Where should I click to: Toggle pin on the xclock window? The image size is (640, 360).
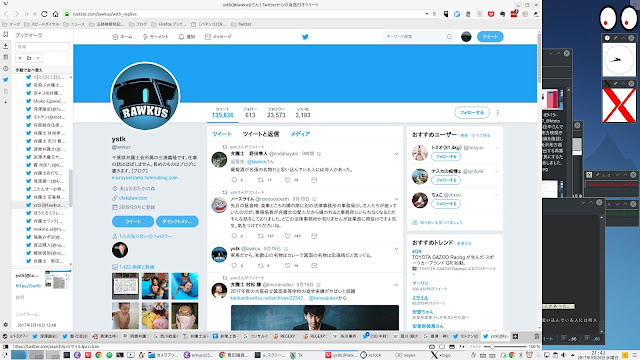[x=616, y=38]
